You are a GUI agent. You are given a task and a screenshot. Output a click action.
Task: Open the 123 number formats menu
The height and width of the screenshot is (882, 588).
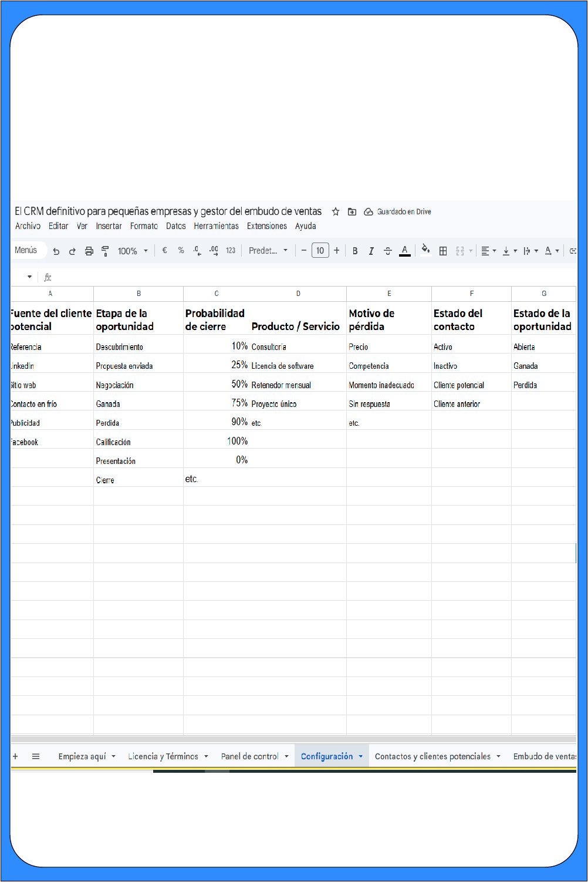(231, 250)
